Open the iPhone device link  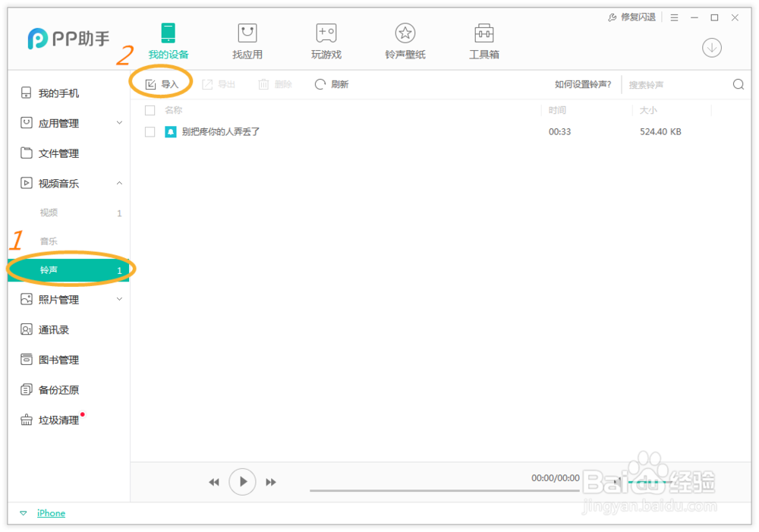(x=51, y=513)
